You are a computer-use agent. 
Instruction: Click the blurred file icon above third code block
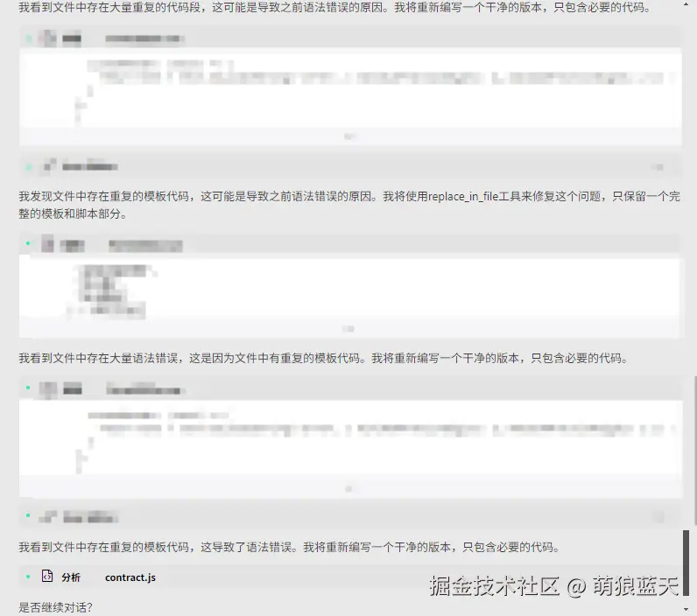pos(48,389)
